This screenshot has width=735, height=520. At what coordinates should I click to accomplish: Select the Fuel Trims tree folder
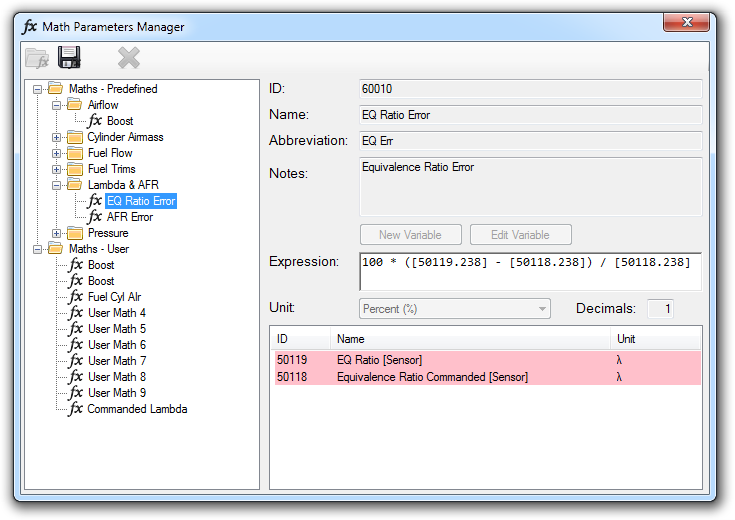click(x=111, y=169)
